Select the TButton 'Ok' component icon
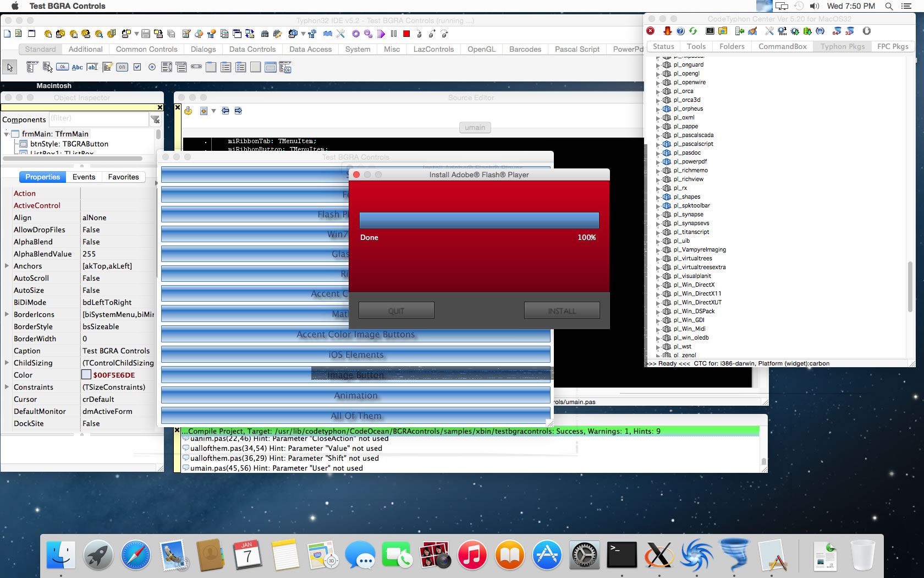 pyautogui.click(x=62, y=67)
